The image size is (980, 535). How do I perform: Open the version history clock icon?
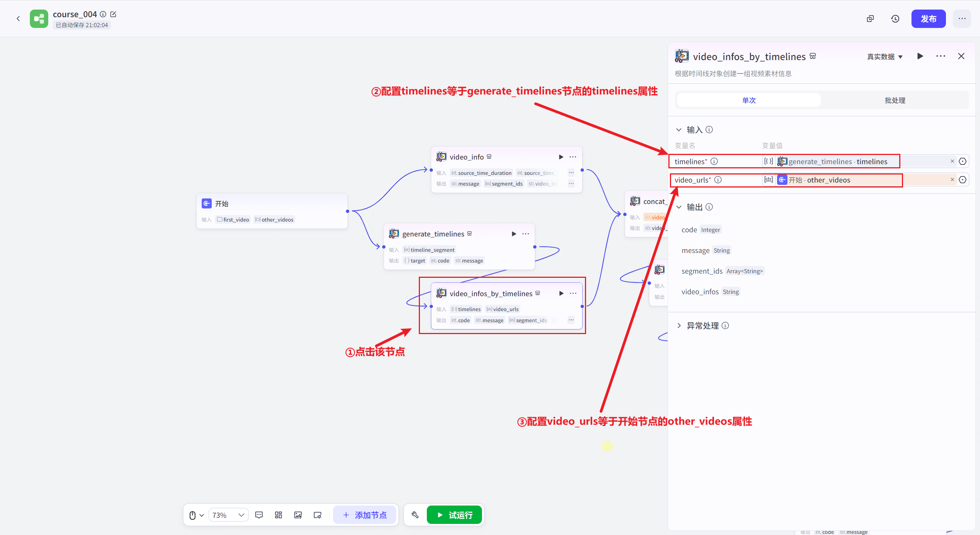(x=895, y=19)
